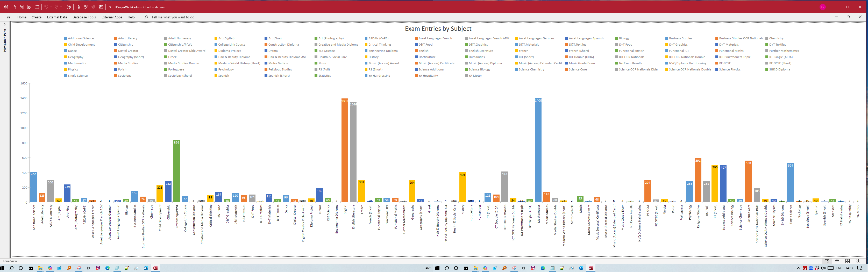Screen dimensions: 868x272
Task: Click the grey English Literature bar
Action: click(353, 152)
